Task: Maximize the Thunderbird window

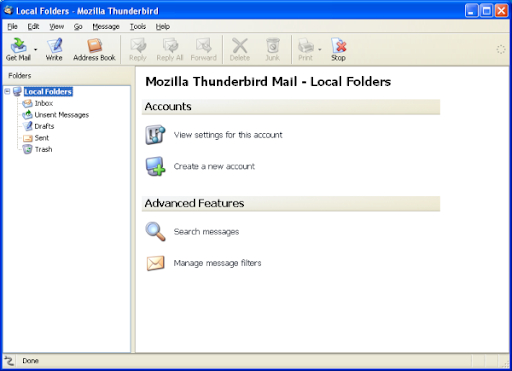Action: (487, 11)
